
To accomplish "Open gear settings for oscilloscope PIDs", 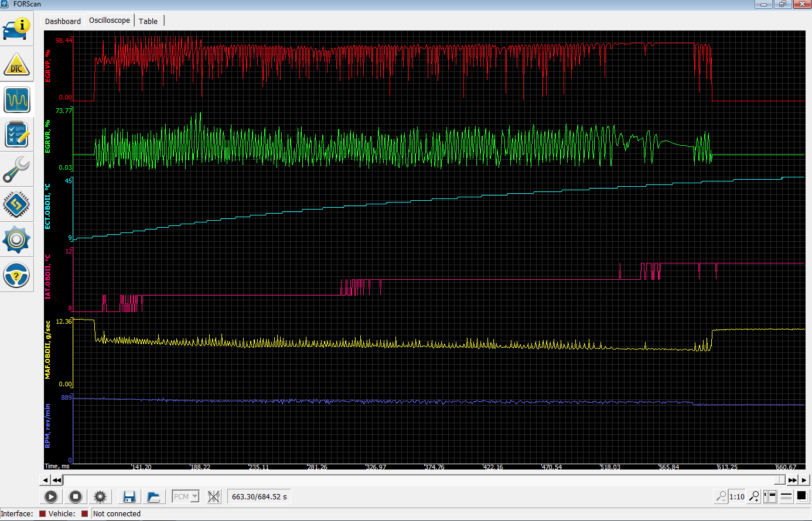I will click(x=100, y=497).
